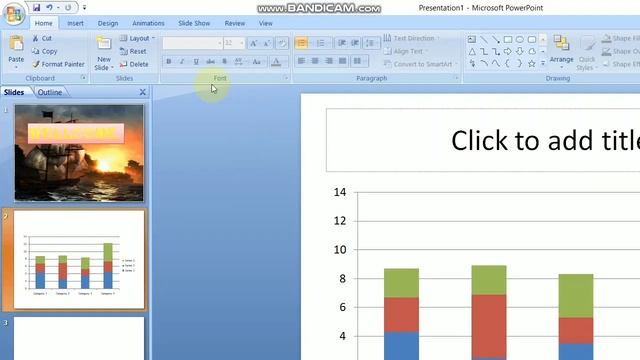Open the slide Layout dropdown
Viewport: 640px width, 360px height.
(137, 38)
